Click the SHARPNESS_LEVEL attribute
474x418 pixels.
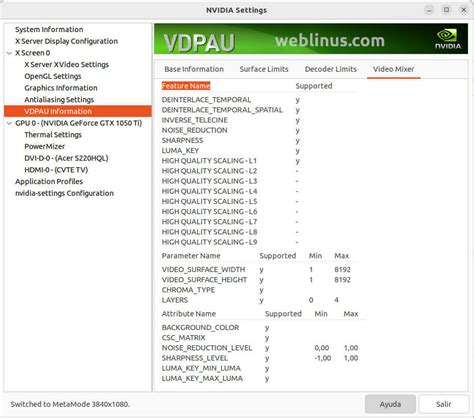(195, 358)
